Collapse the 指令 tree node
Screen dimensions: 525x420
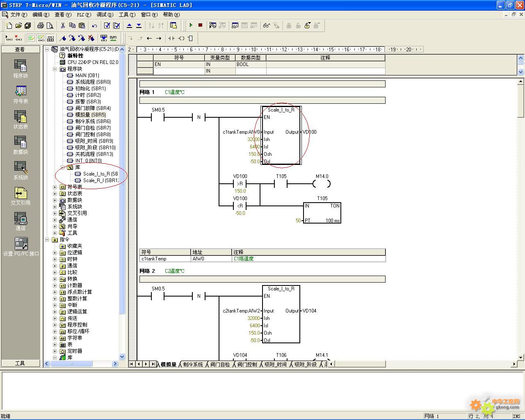click(x=47, y=240)
